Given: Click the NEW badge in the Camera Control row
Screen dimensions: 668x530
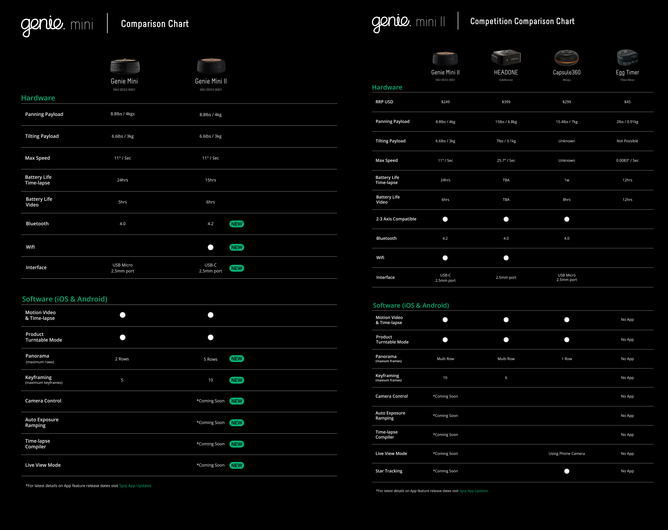Looking at the screenshot, I should click(x=237, y=401).
